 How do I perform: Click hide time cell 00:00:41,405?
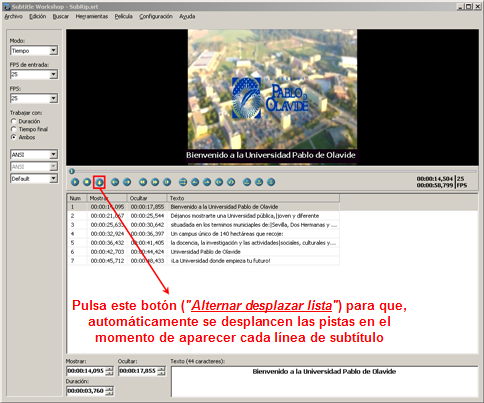(147, 243)
